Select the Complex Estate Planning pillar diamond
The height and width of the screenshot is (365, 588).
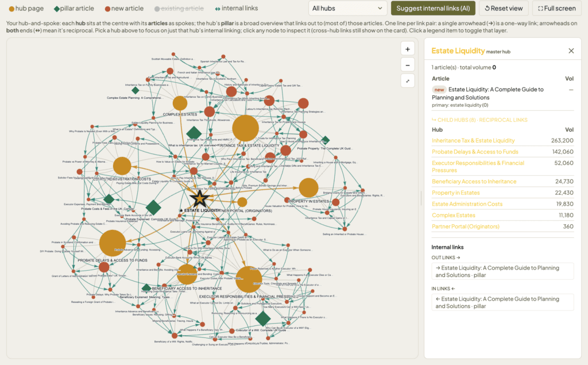coord(136,90)
